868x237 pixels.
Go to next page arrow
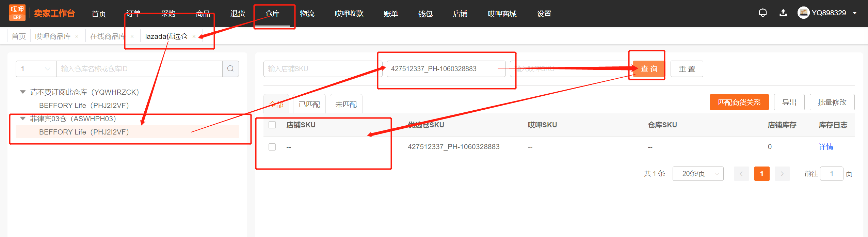point(782,174)
